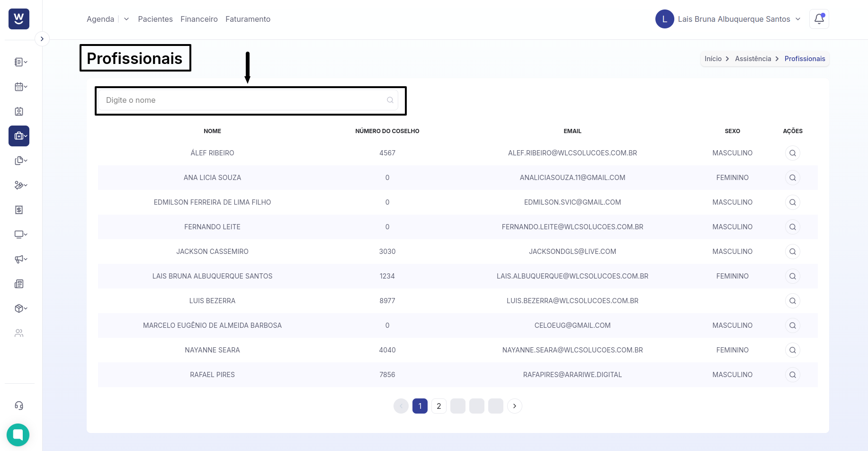The height and width of the screenshot is (451, 868).
Task: View details for ÁLEF RIBEIRO
Action: point(793,153)
